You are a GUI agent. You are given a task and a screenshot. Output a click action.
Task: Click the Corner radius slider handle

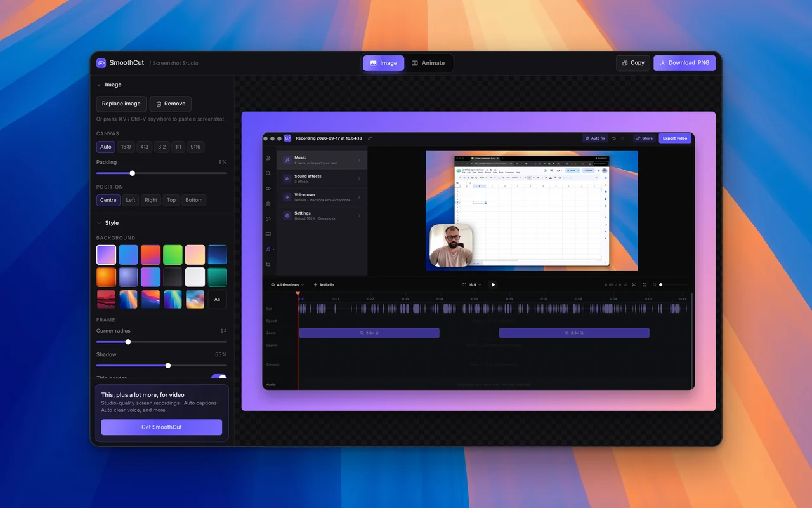click(x=128, y=342)
